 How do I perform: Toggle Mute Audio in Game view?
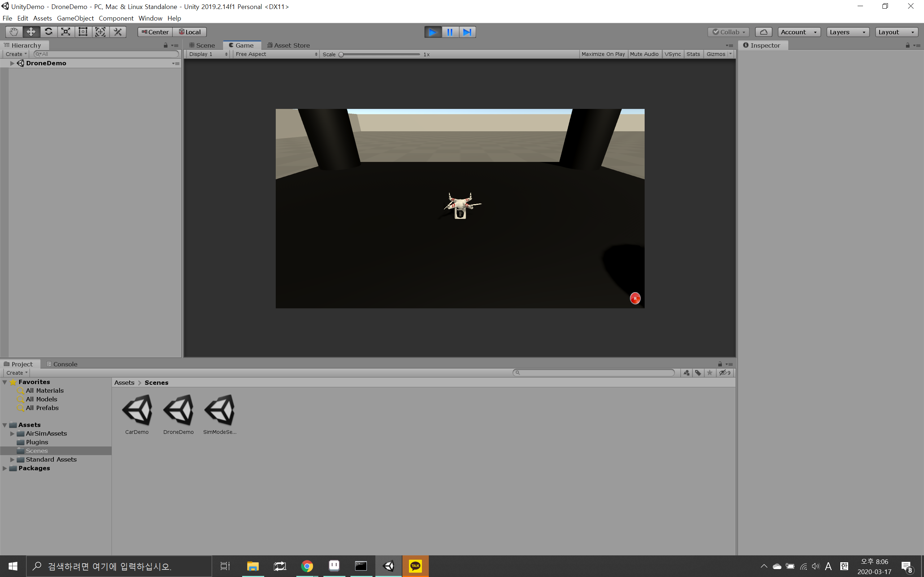coord(644,54)
